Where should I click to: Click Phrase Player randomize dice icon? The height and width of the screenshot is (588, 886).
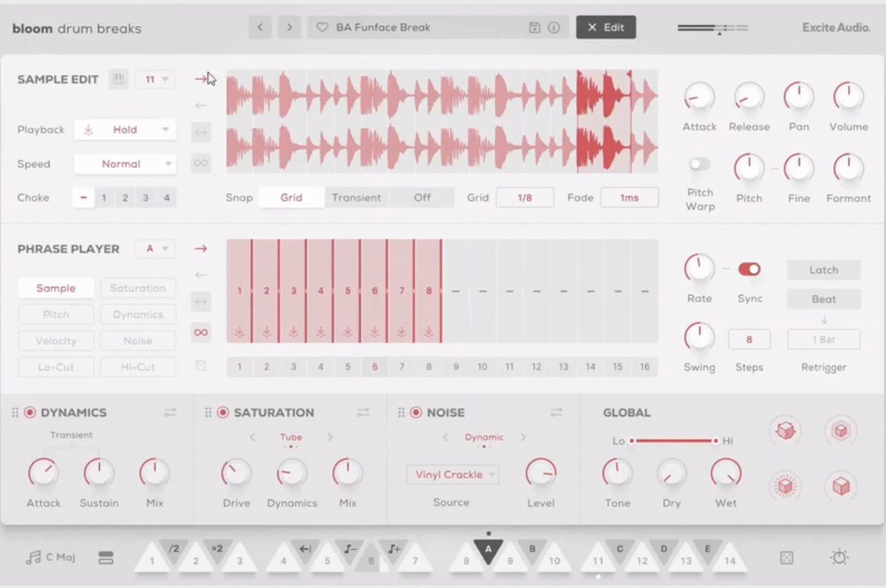click(201, 365)
